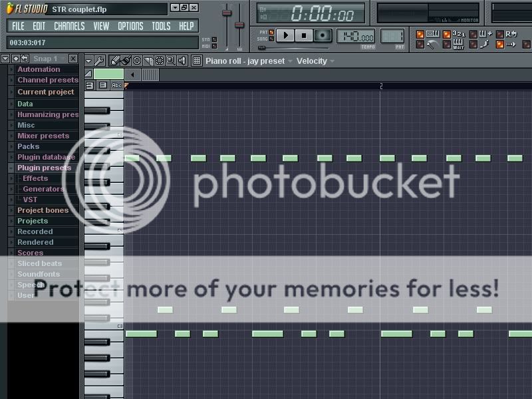The height and width of the screenshot is (399, 532).
Task: Open the CHANNELS menu
Action: [x=69, y=26]
